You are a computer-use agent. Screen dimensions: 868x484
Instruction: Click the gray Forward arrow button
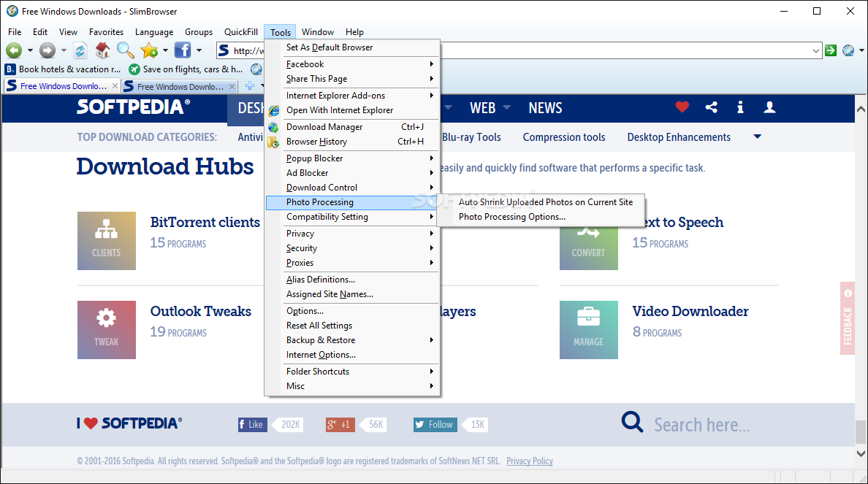click(47, 50)
